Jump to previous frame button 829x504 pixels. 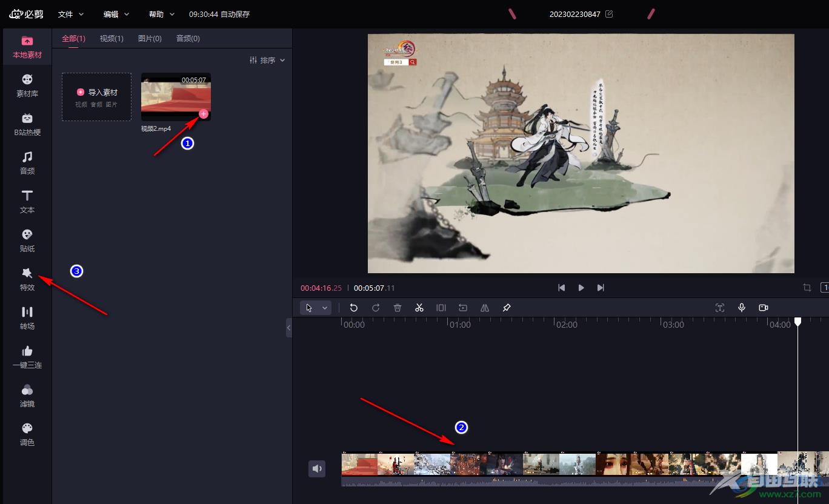[x=562, y=288]
